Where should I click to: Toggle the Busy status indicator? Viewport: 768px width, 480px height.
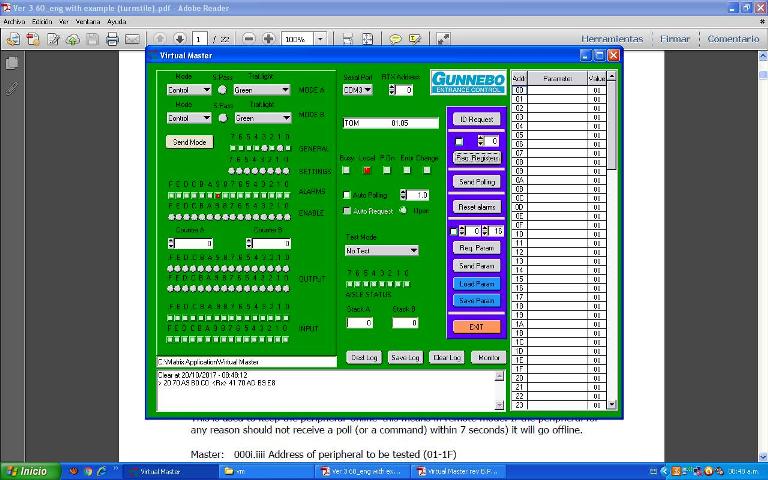click(346, 170)
